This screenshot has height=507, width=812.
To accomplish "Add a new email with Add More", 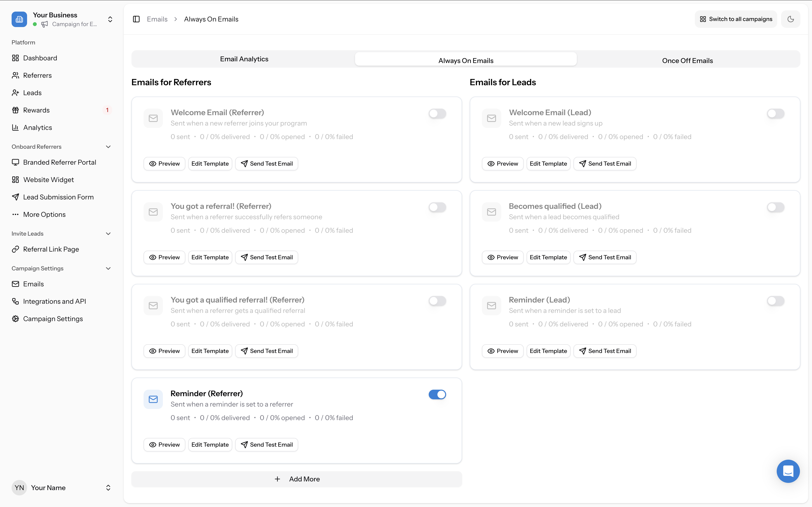I will coord(297,479).
